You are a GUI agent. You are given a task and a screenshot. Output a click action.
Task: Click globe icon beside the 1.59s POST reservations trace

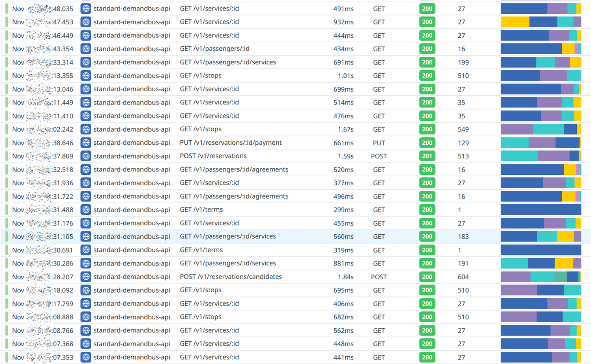86,156
